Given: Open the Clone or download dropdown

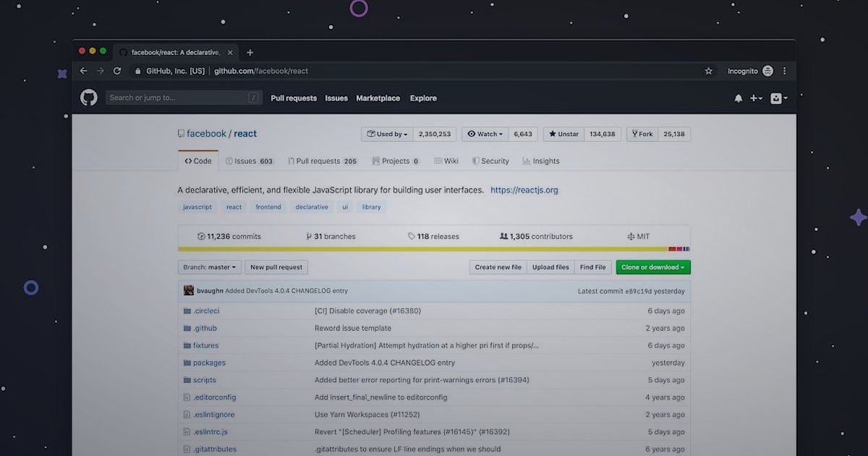Looking at the screenshot, I should pos(652,267).
